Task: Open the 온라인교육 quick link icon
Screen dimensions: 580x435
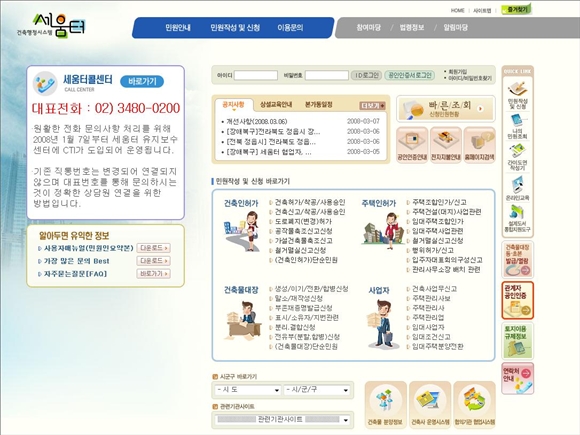Action: coord(517,189)
